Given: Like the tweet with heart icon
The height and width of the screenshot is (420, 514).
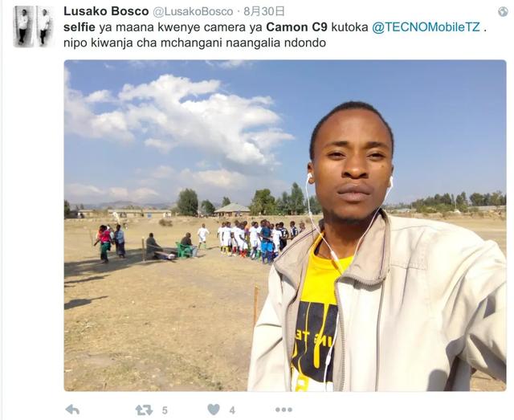Looking at the screenshot, I should (x=214, y=410).
